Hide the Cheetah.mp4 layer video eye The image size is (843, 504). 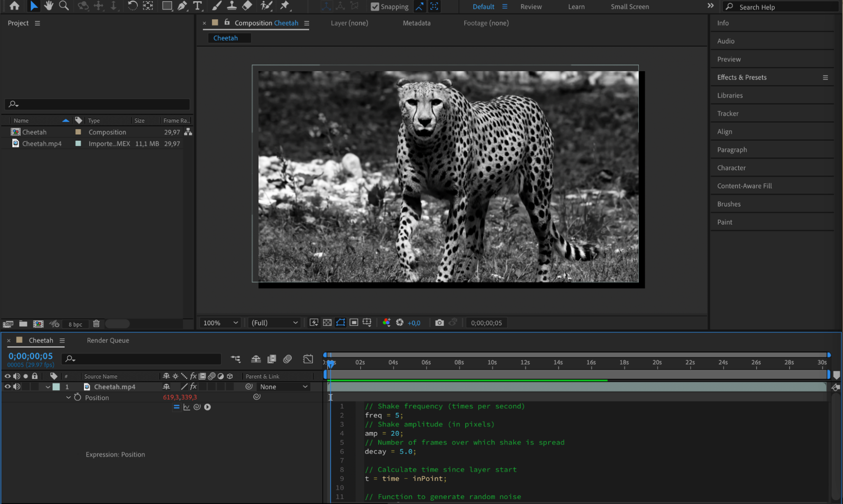[7, 386]
